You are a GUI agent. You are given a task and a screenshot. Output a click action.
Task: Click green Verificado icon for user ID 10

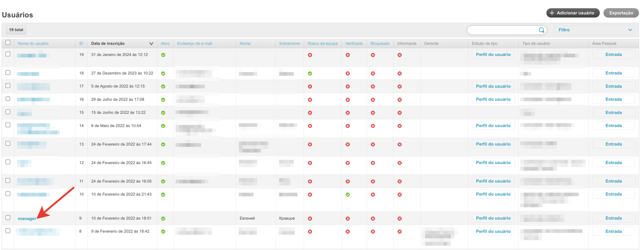click(x=348, y=194)
